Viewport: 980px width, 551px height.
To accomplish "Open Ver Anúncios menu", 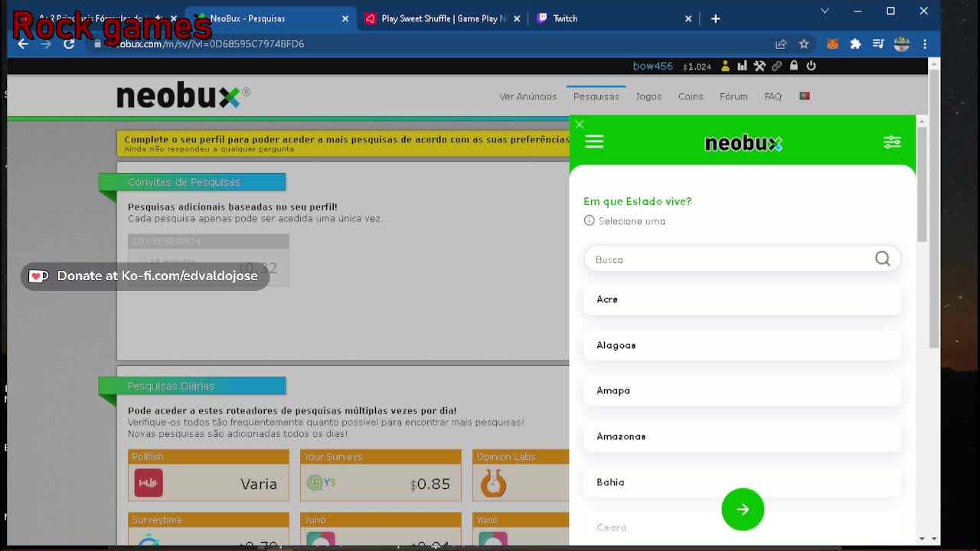I will (528, 96).
